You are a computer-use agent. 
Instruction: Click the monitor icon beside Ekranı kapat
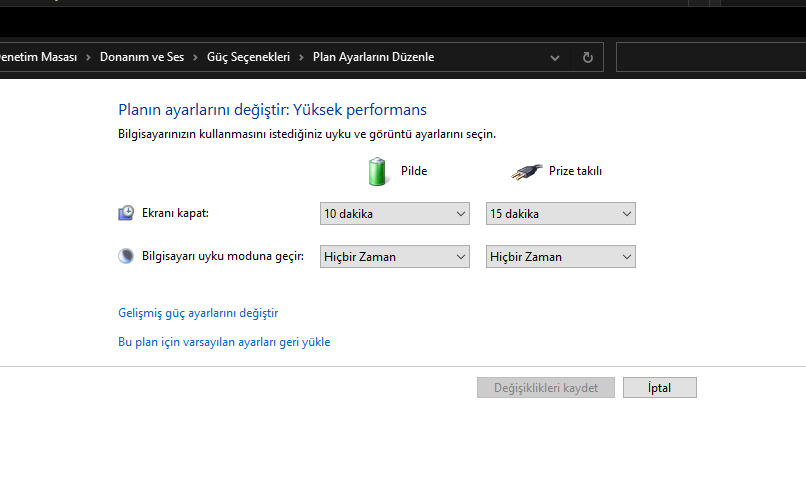point(126,213)
